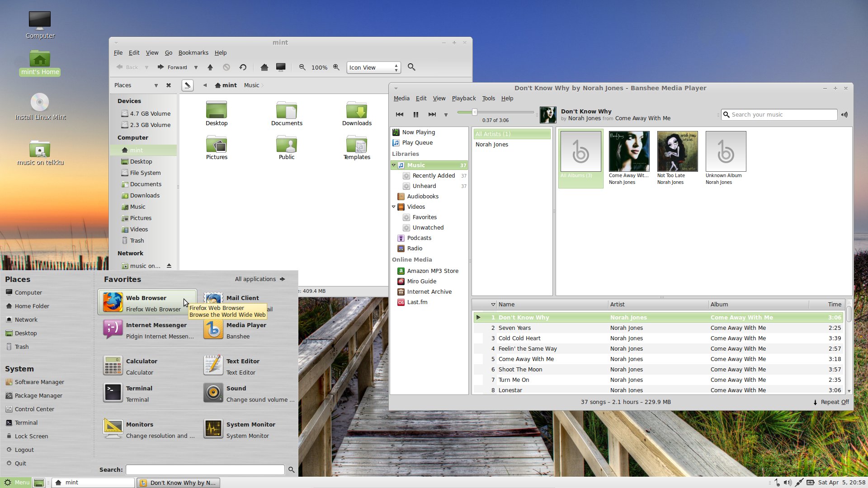The image size is (868, 488).
Task: Open Banshee Playback menu
Action: [463, 99]
